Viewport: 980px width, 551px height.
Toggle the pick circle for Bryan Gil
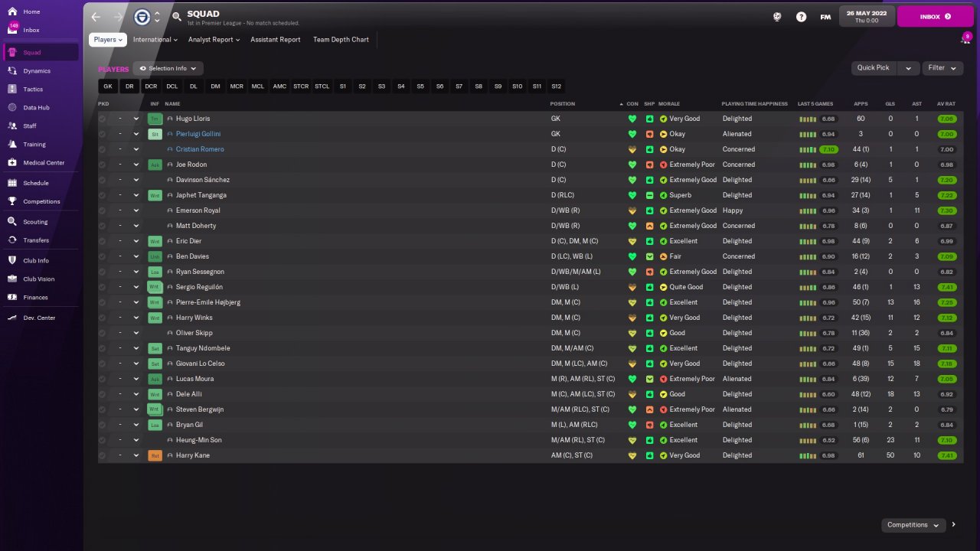[103, 425]
